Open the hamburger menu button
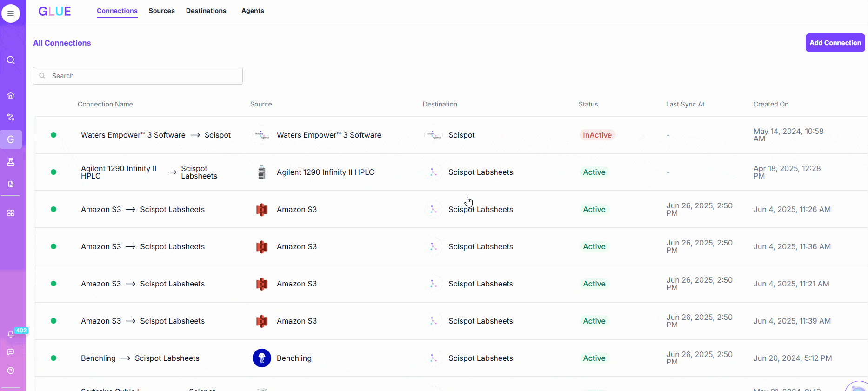 pyautogui.click(x=11, y=13)
